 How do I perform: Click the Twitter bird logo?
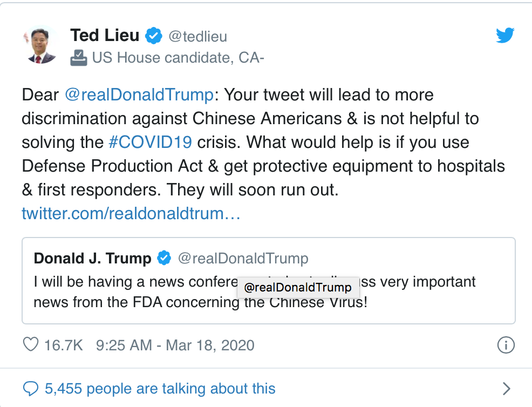[505, 37]
